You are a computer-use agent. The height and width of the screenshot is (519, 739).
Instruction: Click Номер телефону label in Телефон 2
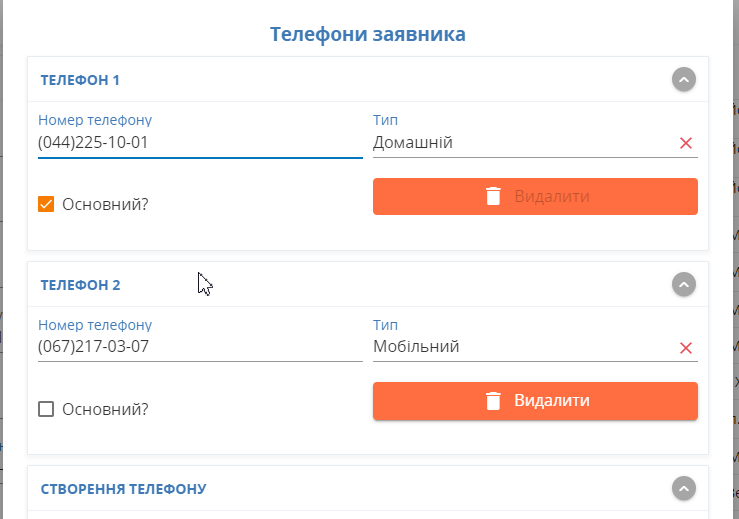click(95, 325)
